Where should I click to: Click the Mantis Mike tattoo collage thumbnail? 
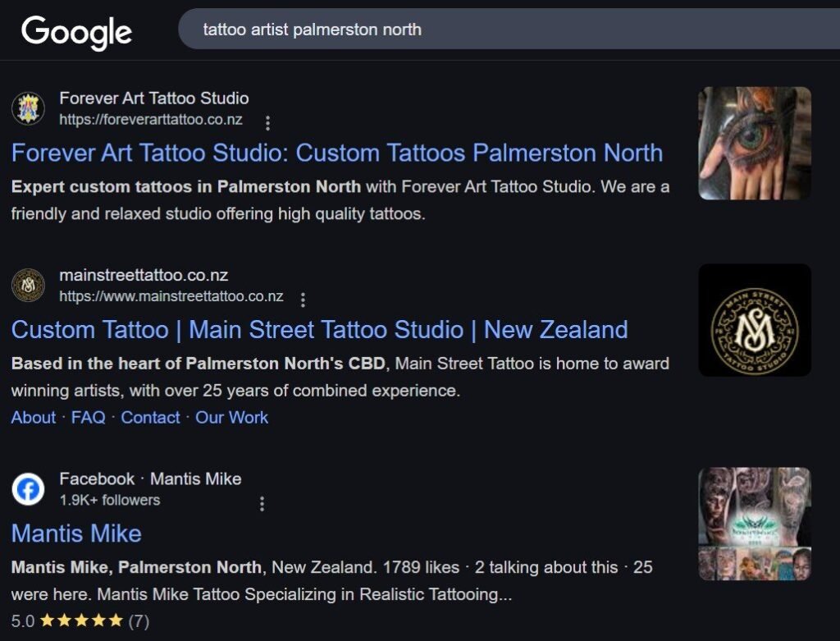754,524
